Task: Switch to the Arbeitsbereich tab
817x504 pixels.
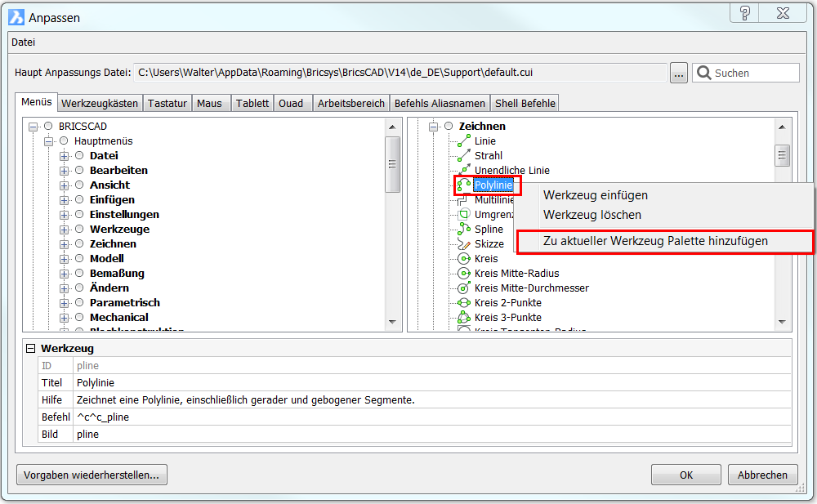Action: click(x=351, y=103)
